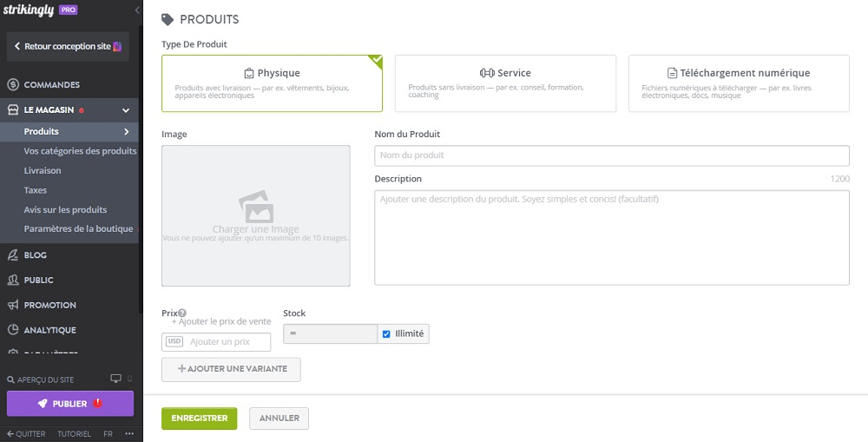This screenshot has width=868, height=442.
Task: Uncheck the Illimité stock checkbox
Action: click(386, 333)
